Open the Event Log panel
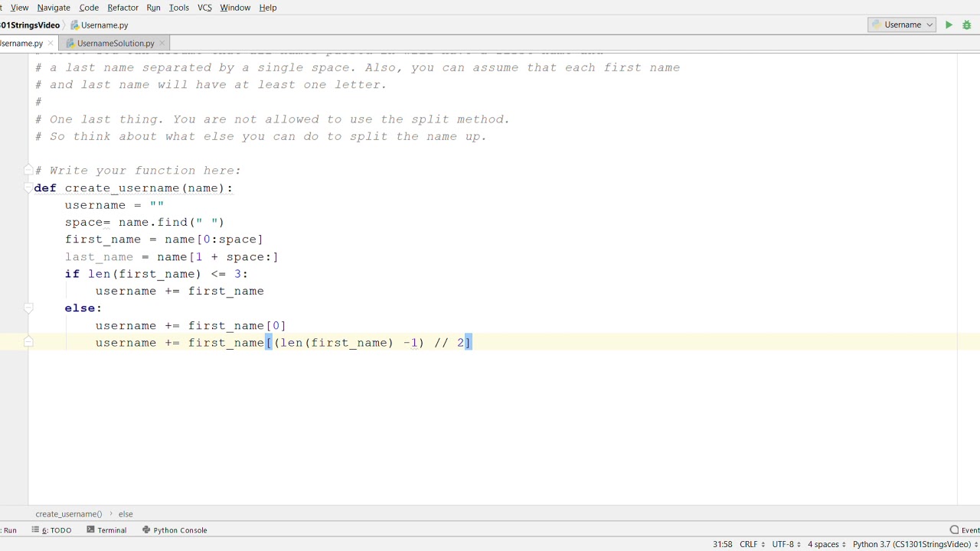 pyautogui.click(x=965, y=530)
